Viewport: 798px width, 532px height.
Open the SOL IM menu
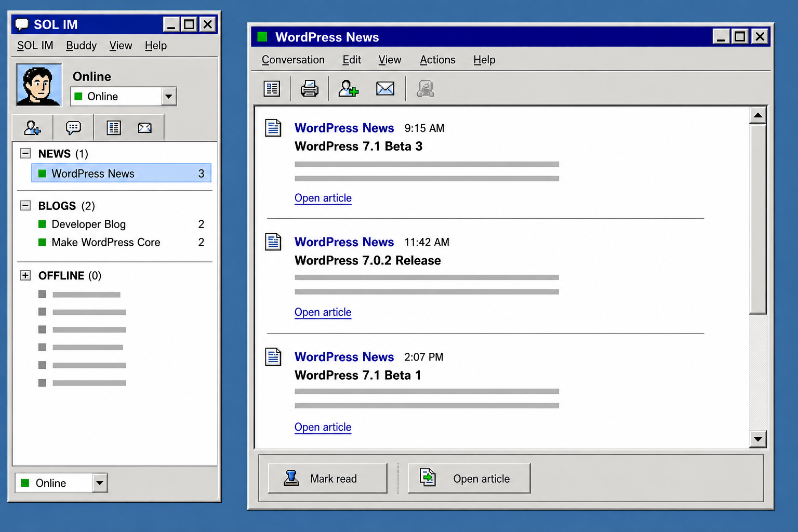click(x=35, y=46)
